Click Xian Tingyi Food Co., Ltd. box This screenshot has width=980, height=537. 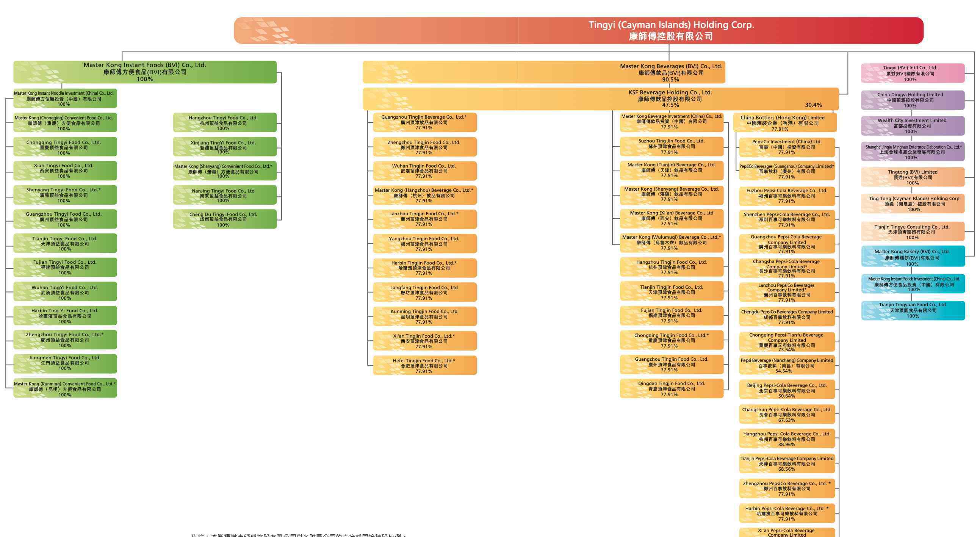click(65, 171)
